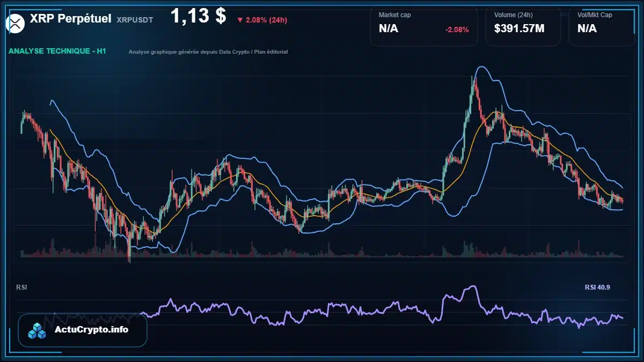Screen dimensions: 644x362
Task: Click the Analyse graphique générée subtitle text
Action: (x=208, y=52)
